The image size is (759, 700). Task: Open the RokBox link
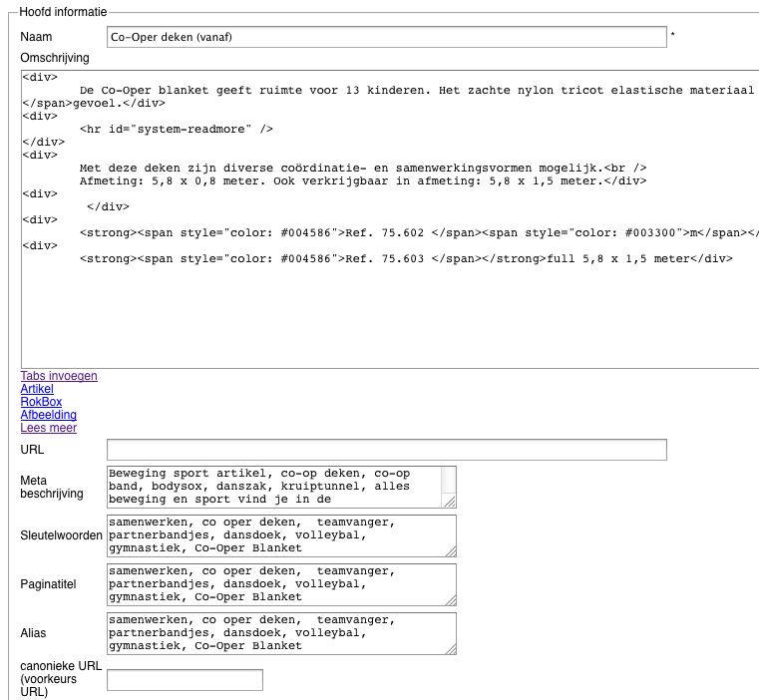41,402
